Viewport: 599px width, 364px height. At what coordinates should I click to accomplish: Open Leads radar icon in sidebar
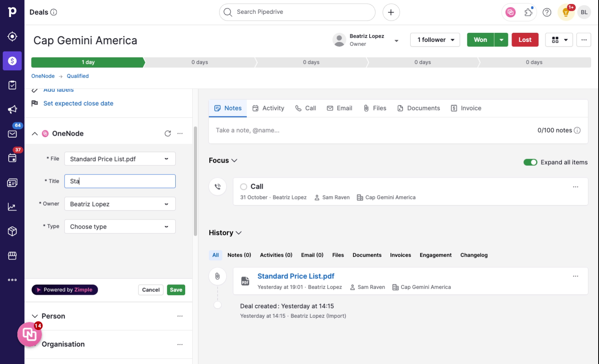(12, 36)
